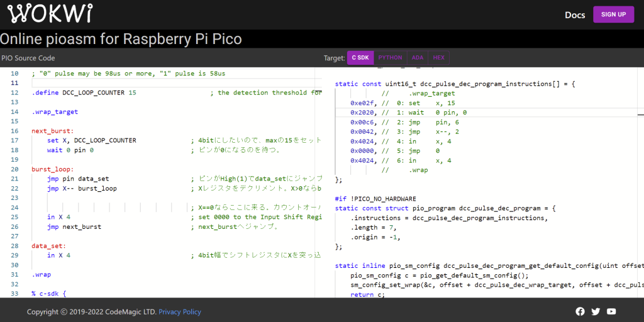
Task: Click the 0xe02f instruction in output
Action: click(362, 103)
